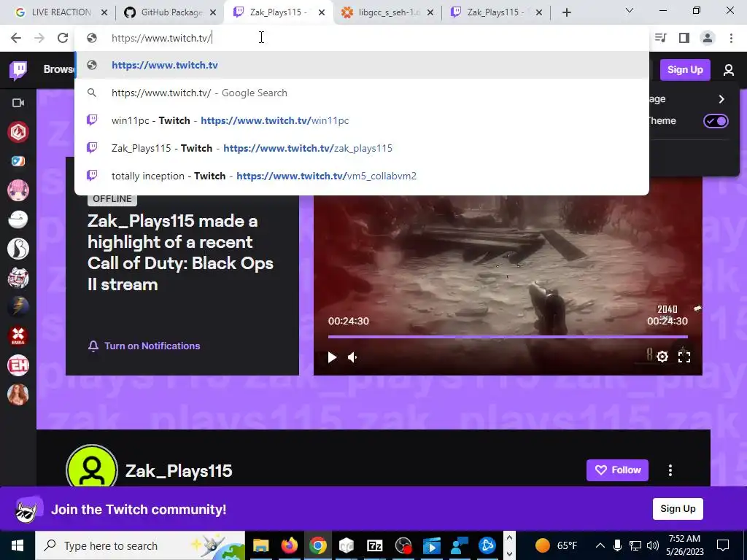Open the microphone icon in system tray
Viewport: 747px width, 560px height.
[x=617, y=545]
